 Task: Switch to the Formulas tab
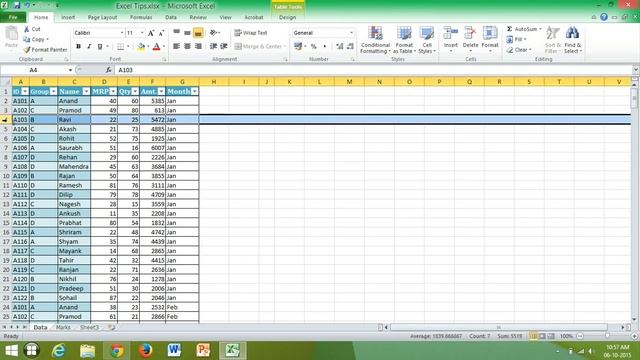(141, 18)
